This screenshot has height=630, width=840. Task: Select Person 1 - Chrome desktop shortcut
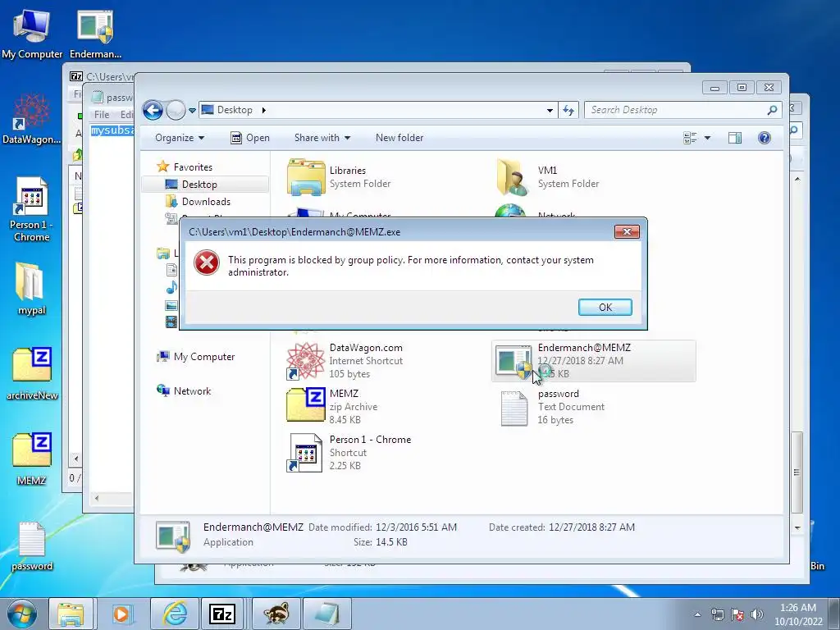coord(32,209)
